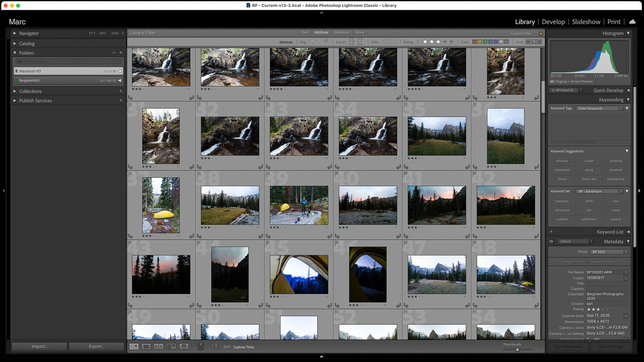The width and height of the screenshot is (644, 362).
Task: Open Survey view
Action: coord(171,347)
